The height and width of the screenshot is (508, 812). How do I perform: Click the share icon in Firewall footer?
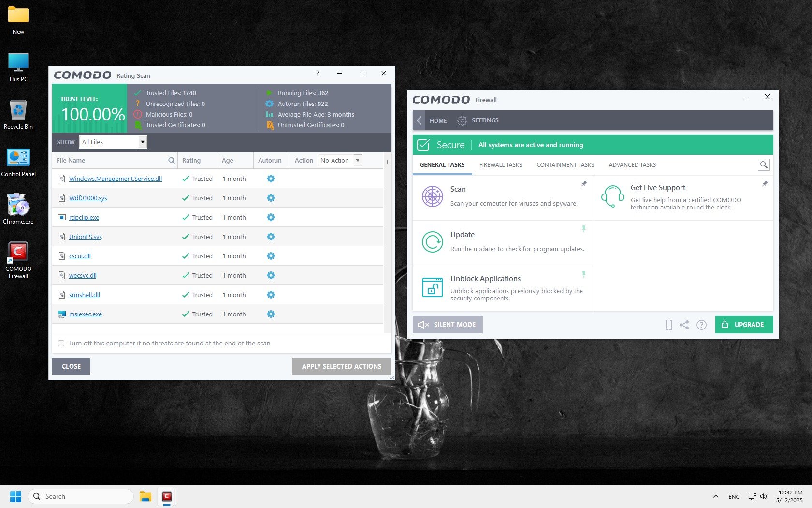click(x=684, y=325)
